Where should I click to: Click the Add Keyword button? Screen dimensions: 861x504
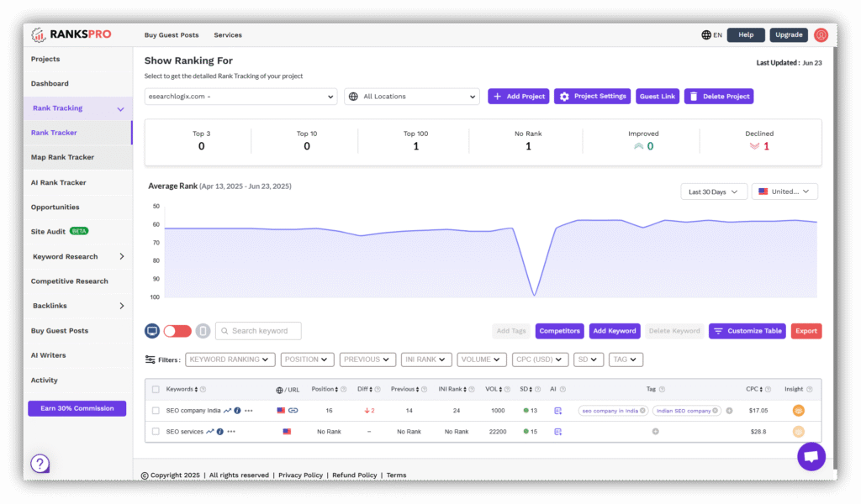tap(615, 331)
